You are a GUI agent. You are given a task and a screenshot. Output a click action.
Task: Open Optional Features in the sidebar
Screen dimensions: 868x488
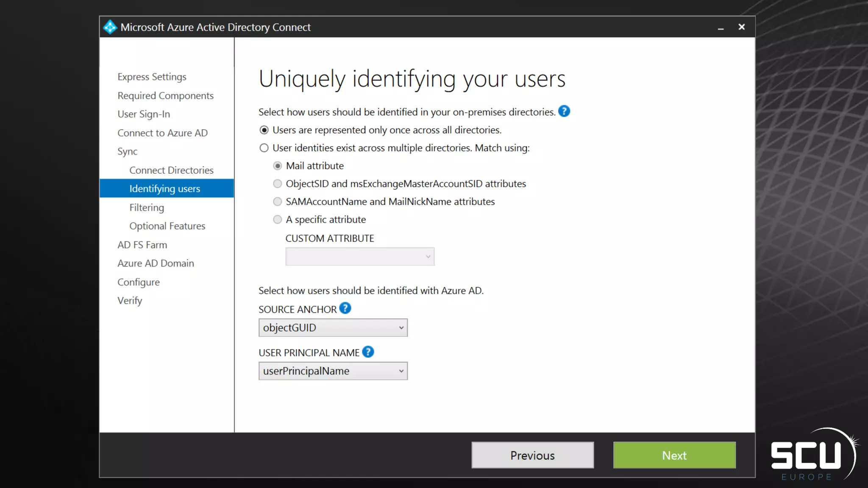pos(167,226)
